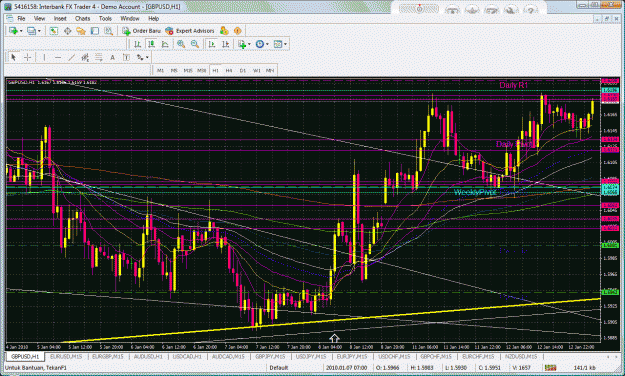This screenshot has width=625, height=376.
Task: Open the Indicators list icon
Action: tap(242, 44)
